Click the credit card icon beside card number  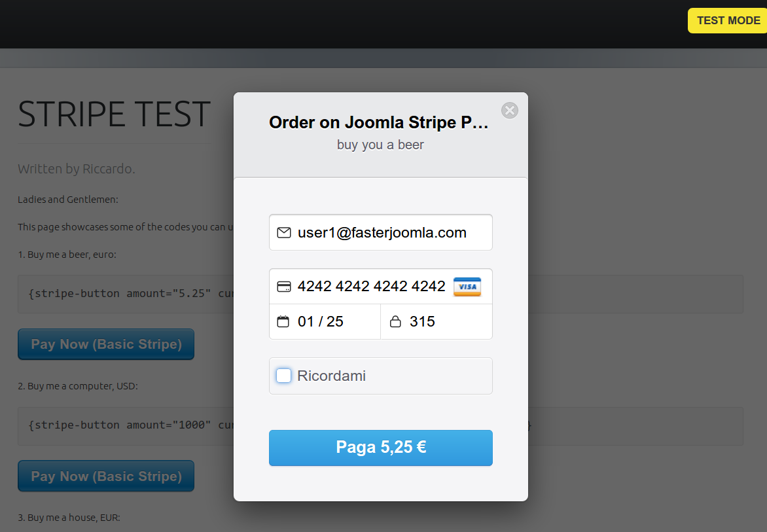click(x=284, y=287)
